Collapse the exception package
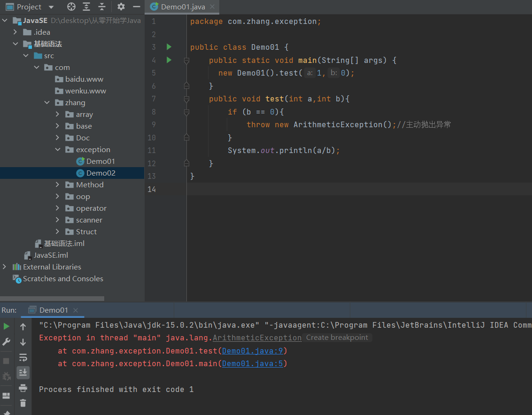Viewport: 532px width, 415px height. pos(58,149)
